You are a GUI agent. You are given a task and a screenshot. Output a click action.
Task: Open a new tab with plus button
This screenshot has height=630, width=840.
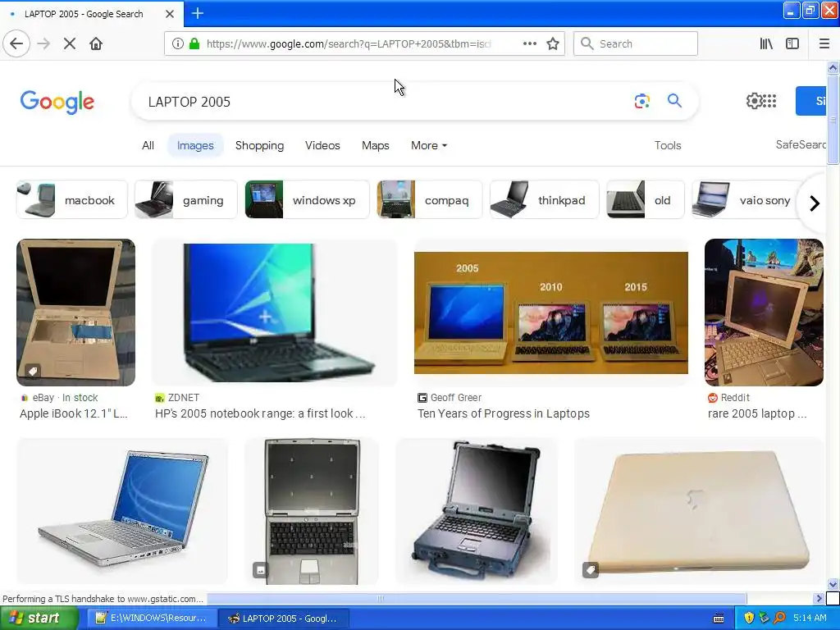click(x=198, y=13)
